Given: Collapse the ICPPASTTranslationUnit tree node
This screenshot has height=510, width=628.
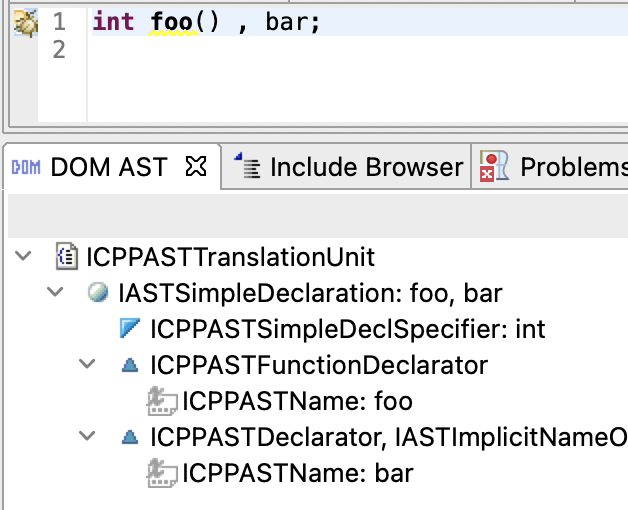Looking at the screenshot, I should pyautogui.click(x=23, y=257).
